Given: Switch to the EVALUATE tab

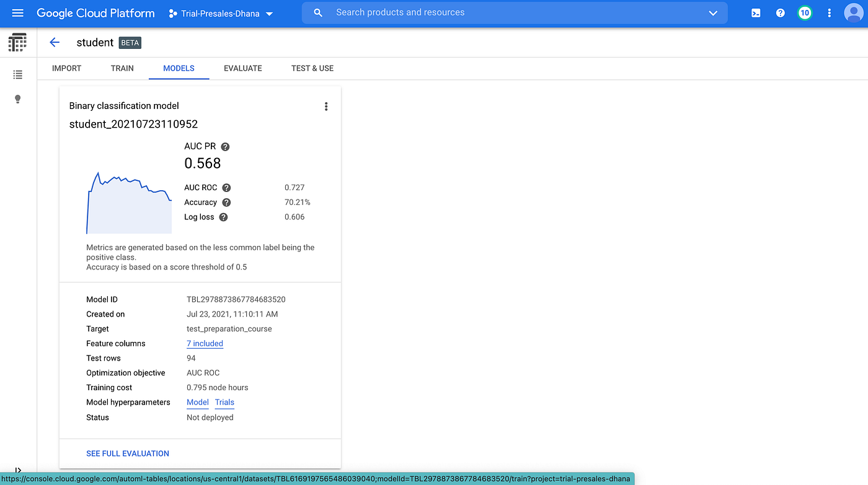Looking at the screenshot, I should point(242,68).
